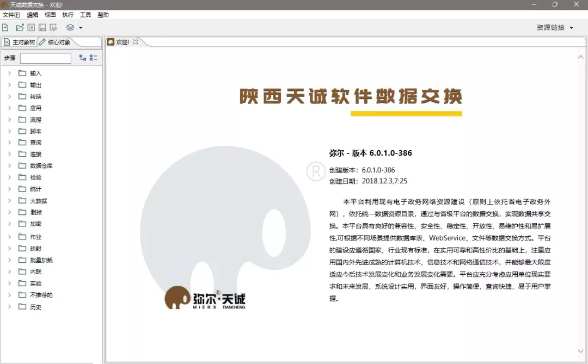The height and width of the screenshot is (364, 588).
Task: Click the 步骤 label in the side panel
Action: pyautogui.click(x=10, y=58)
